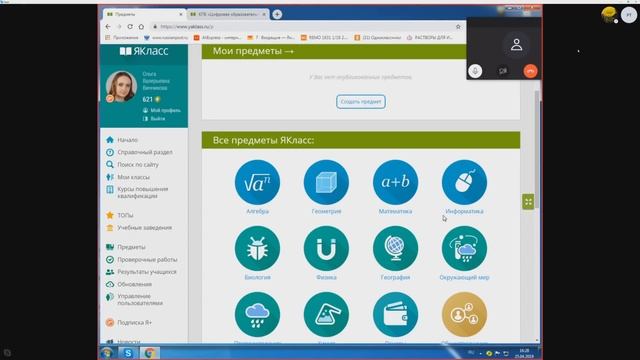Screen dimensions: 640x360
Task: Click the user profile photo
Action: [121, 87]
